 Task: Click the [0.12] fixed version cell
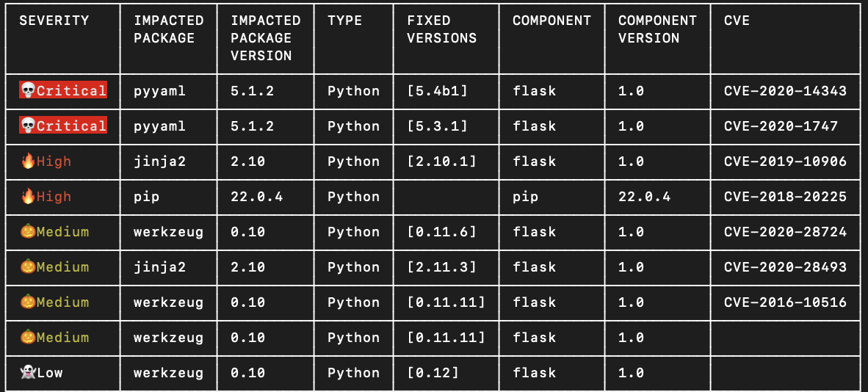433,373
